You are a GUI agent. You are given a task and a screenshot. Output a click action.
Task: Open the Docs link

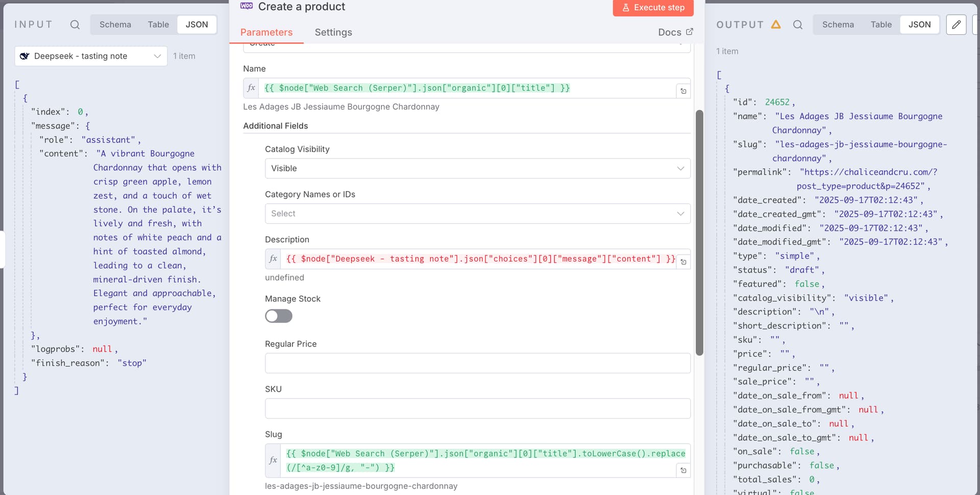675,32
